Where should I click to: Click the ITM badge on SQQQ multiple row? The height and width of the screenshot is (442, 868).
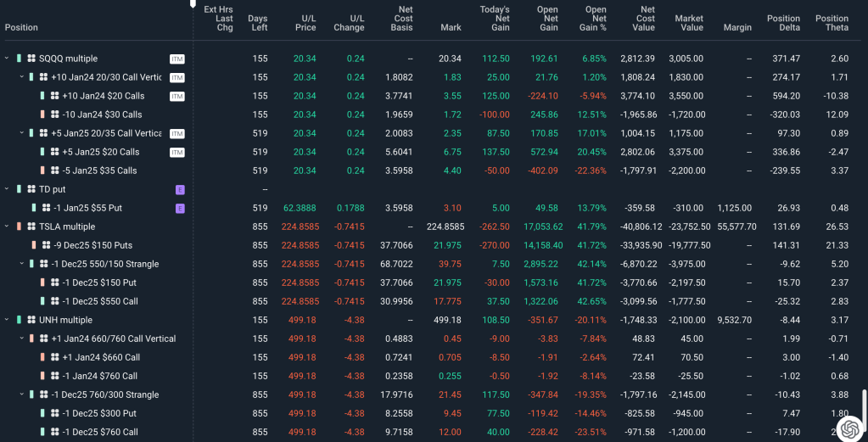pos(176,59)
